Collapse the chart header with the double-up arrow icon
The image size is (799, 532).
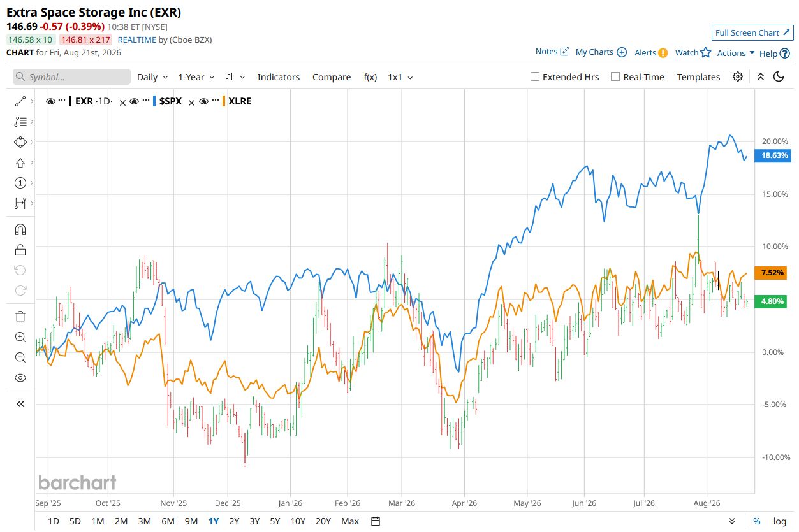point(760,76)
